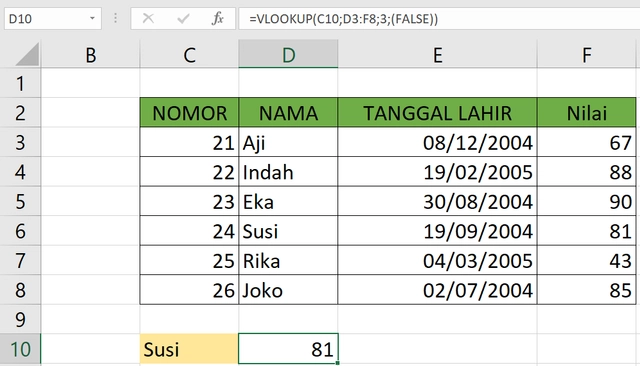The image size is (640, 366).
Task: Select column D header
Action: tap(288, 54)
